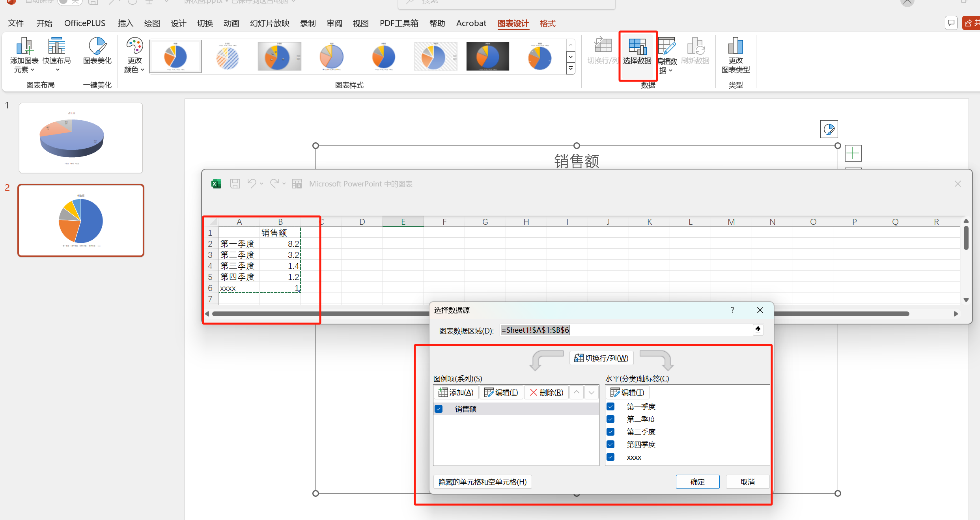Close the chart data spreadsheet window
The width and height of the screenshot is (980, 520).
(958, 184)
